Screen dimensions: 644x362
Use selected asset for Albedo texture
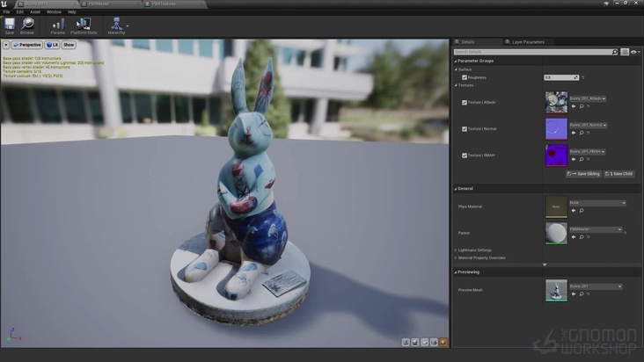(574, 106)
